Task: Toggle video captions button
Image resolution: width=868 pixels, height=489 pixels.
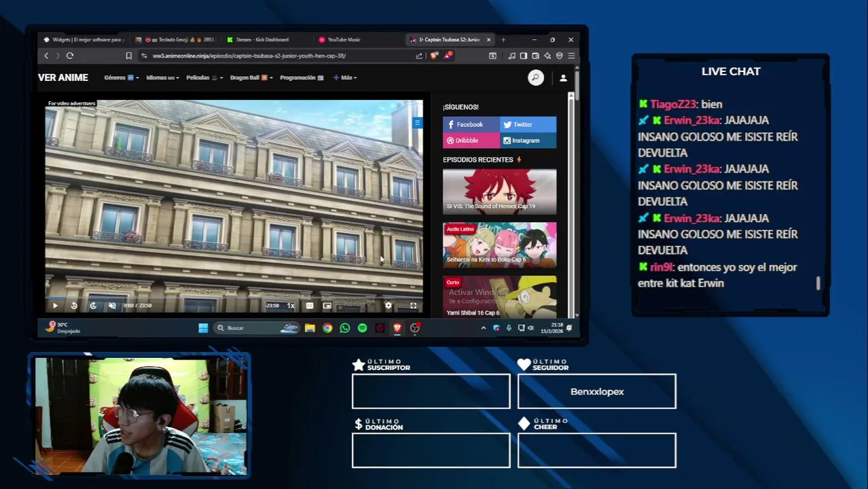Action: coord(310,306)
